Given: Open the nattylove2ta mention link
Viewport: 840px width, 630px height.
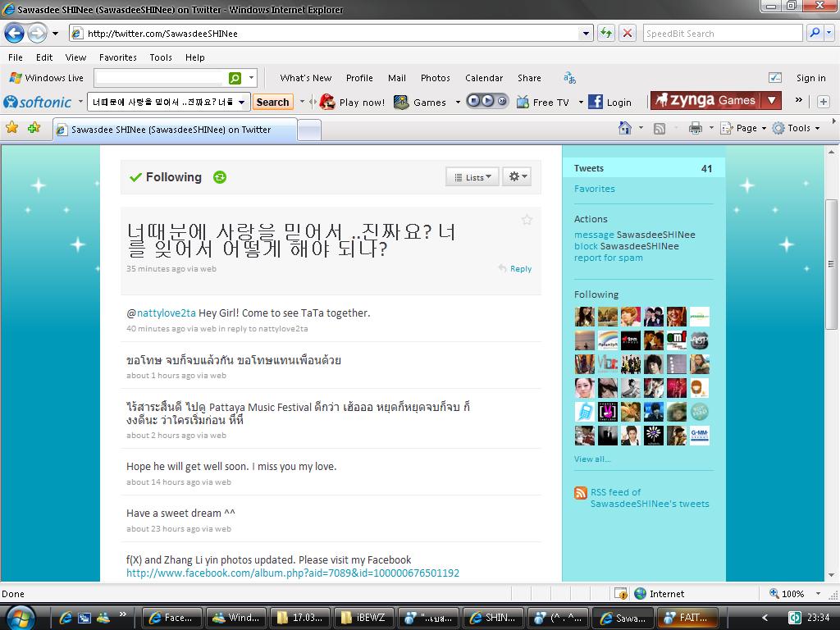Looking at the screenshot, I should coord(166,313).
